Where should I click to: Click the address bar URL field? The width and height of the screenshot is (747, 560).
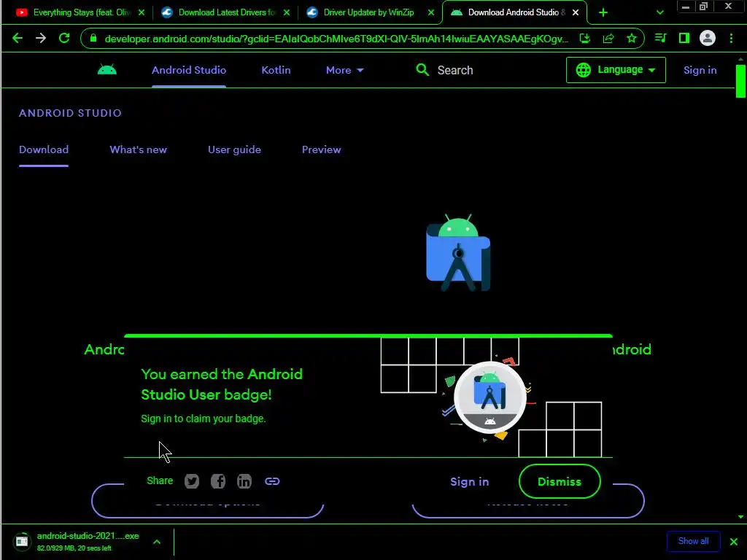[x=336, y=39]
